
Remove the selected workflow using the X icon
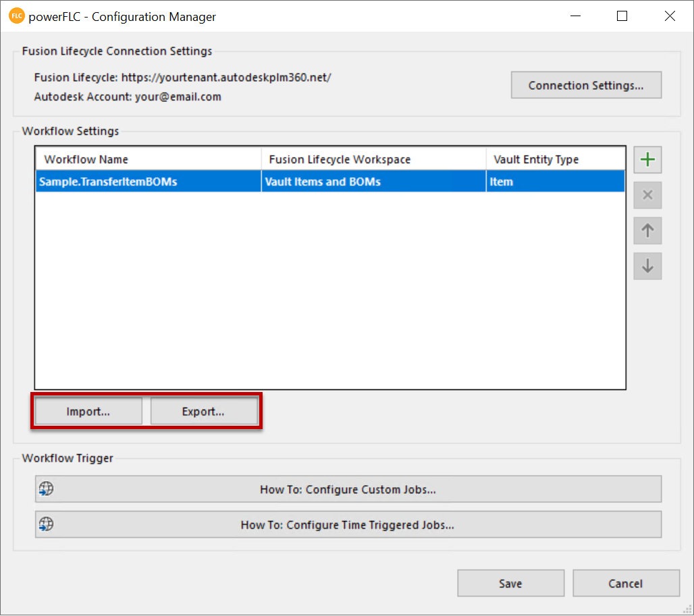click(647, 196)
